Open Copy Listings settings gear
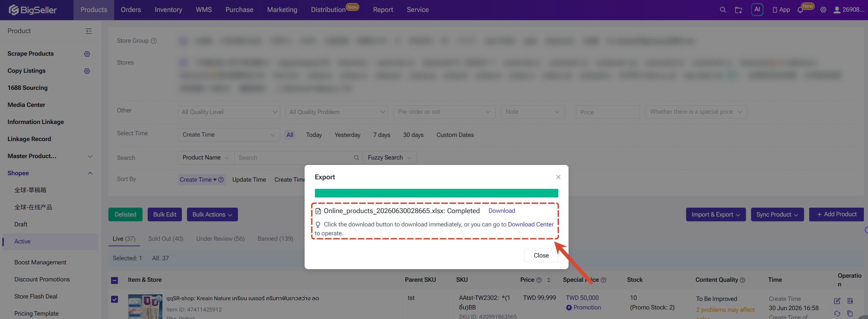Image resolution: width=868 pixels, height=319 pixels. point(87,71)
